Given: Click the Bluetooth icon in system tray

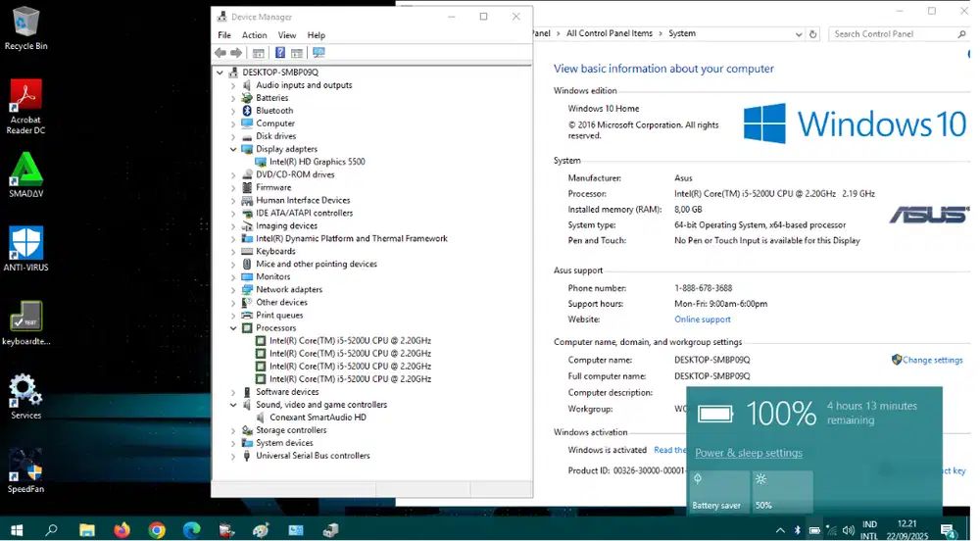Looking at the screenshot, I should coord(797,530).
